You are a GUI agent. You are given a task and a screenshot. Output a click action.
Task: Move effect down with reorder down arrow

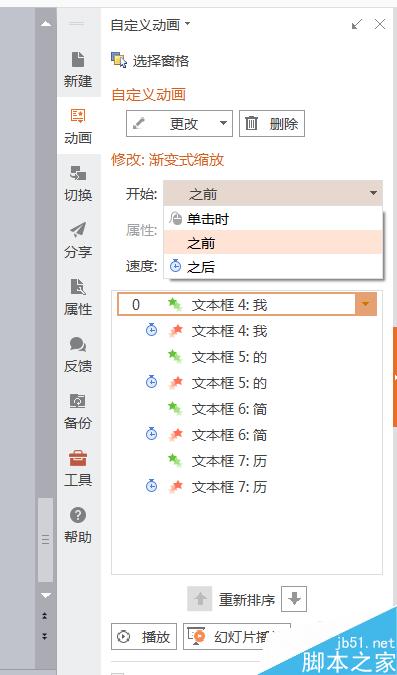click(x=294, y=598)
